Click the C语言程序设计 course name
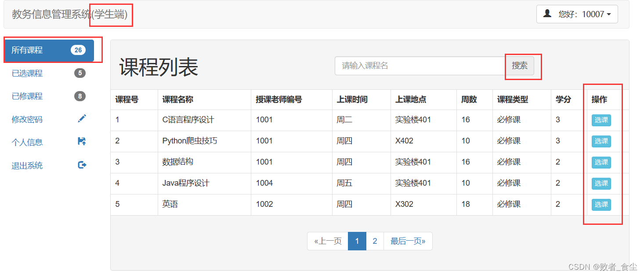This screenshot has height=275, width=644. [188, 120]
